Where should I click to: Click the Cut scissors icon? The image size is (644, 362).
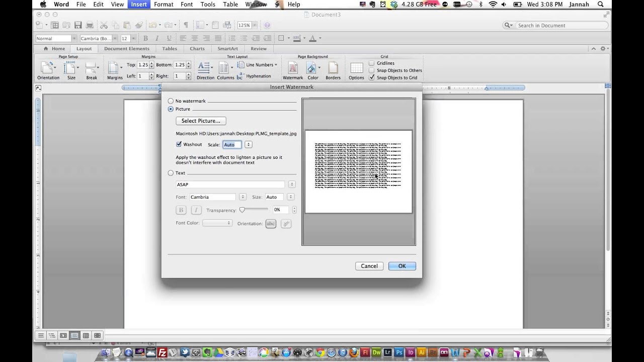click(x=104, y=25)
